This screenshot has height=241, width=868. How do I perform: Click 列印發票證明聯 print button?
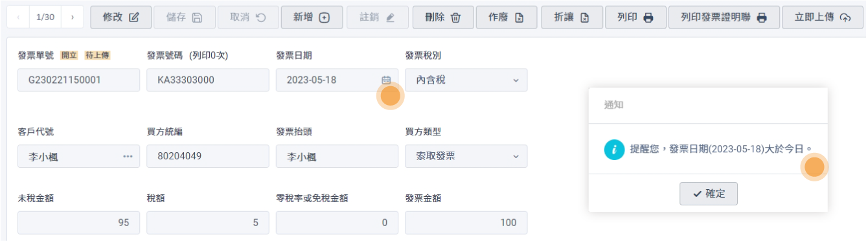[724, 17]
